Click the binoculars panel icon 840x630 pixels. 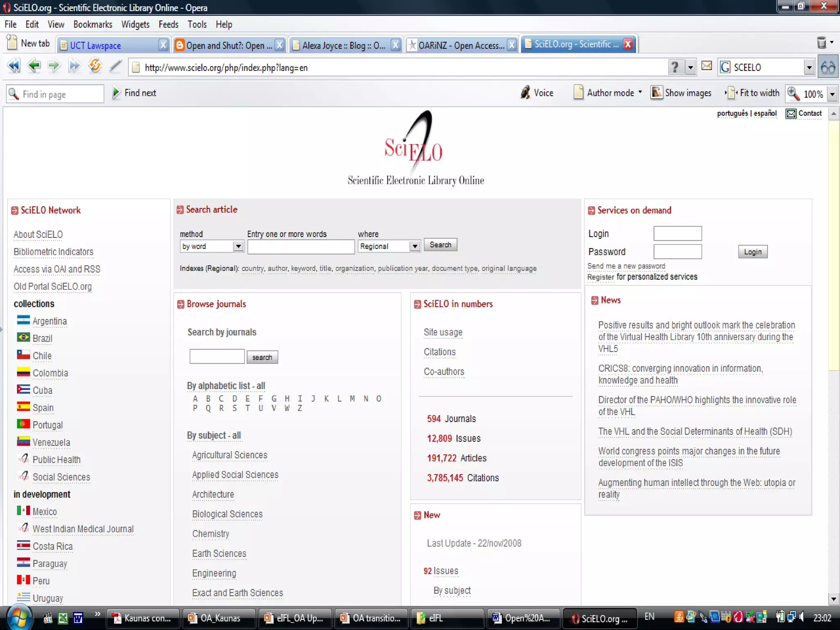coord(828,67)
